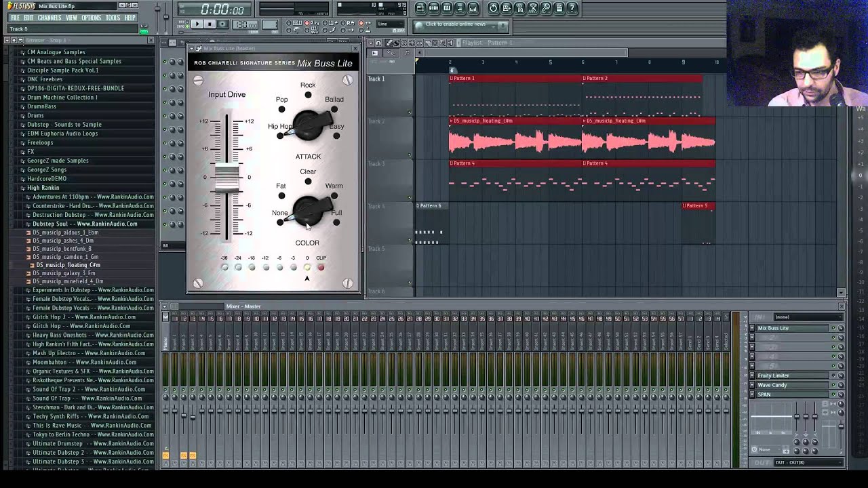This screenshot has height=488, width=868.
Task: Toggle the Mix Buss Lite slot enable LED
Action: coord(833,328)
